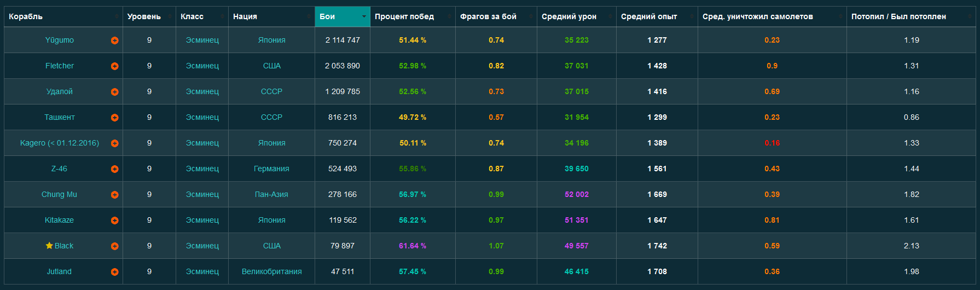980x290 pixels.
Task: Select average damage 52 002
Action: tap(577, 194)
